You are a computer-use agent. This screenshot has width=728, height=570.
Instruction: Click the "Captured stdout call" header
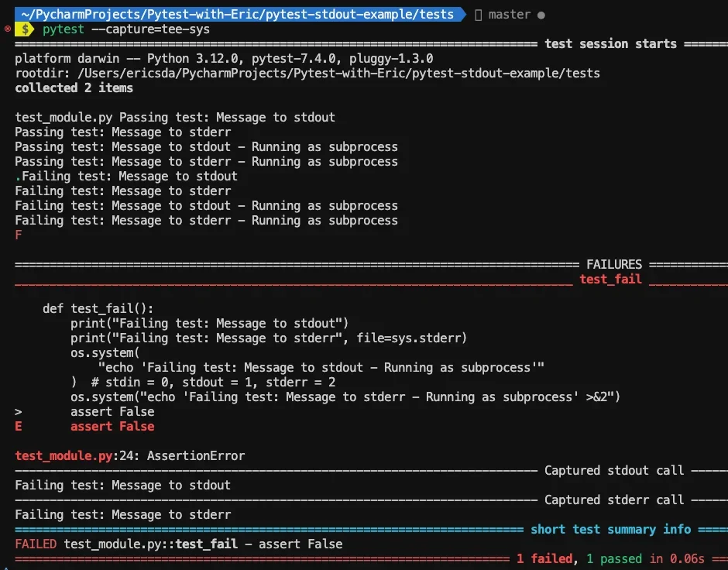(614, 470)
